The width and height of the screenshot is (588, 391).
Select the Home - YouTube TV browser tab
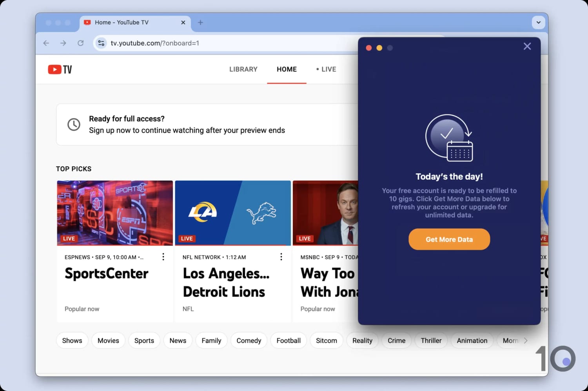point(135,23)
